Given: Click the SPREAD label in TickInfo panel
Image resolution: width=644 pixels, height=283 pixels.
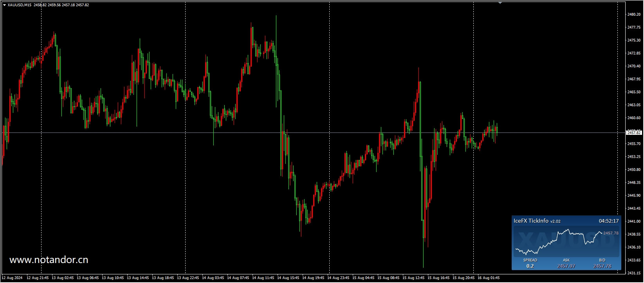Looking at the screenshot, I should point(530,260).
